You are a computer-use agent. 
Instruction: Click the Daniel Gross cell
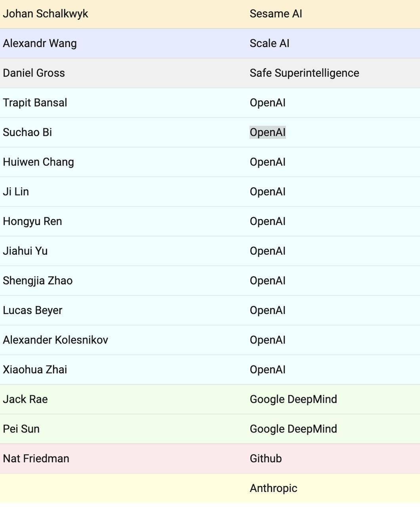pyautogui.click(x=34, y=73)
